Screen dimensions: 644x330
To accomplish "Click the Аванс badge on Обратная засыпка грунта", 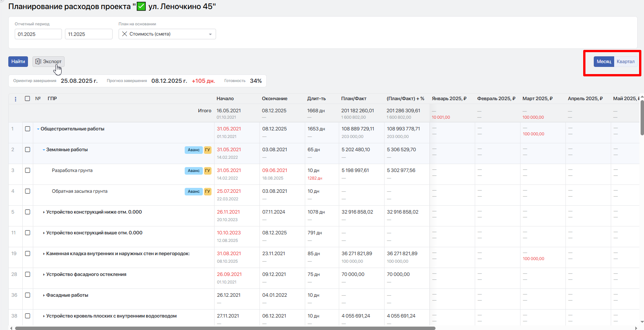I will pyautogui.click(x=193, y=192).
